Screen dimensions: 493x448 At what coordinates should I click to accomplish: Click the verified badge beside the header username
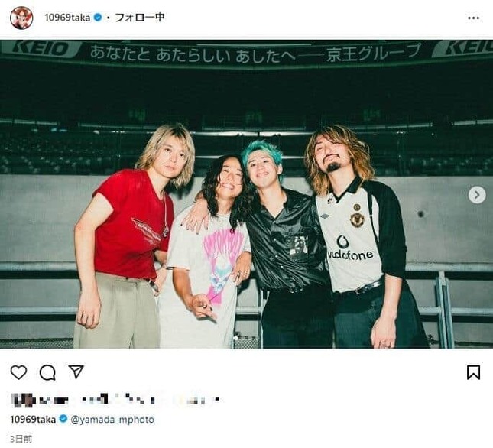[97, 18]
